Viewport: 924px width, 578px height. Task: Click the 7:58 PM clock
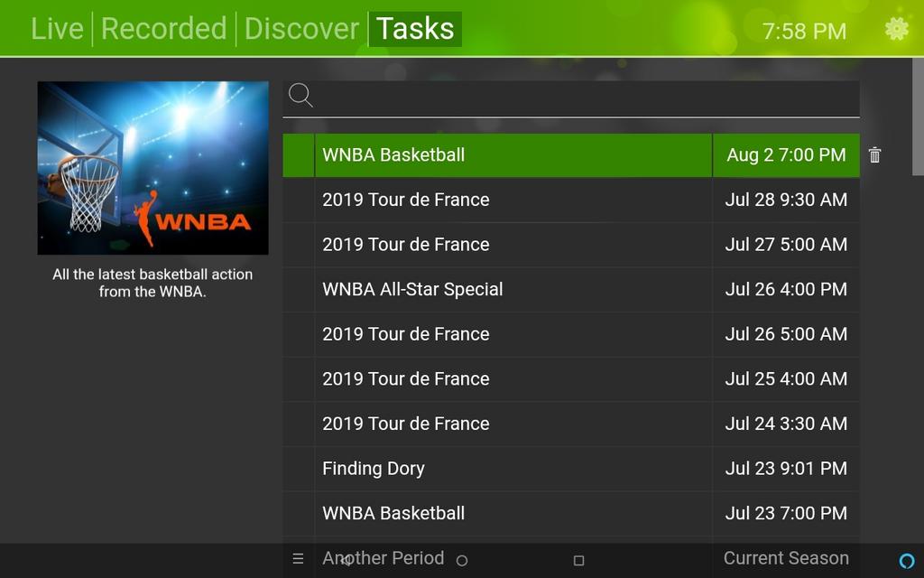tap(804, 31)
